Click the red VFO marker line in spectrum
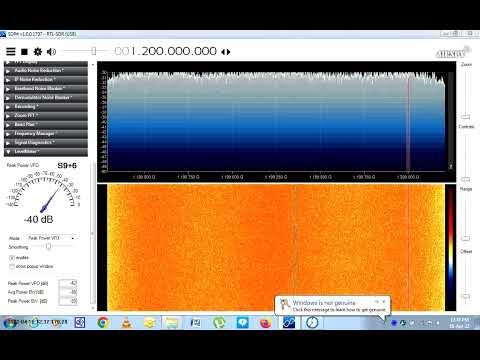480x360 pixels. click(x=409, y=123)
